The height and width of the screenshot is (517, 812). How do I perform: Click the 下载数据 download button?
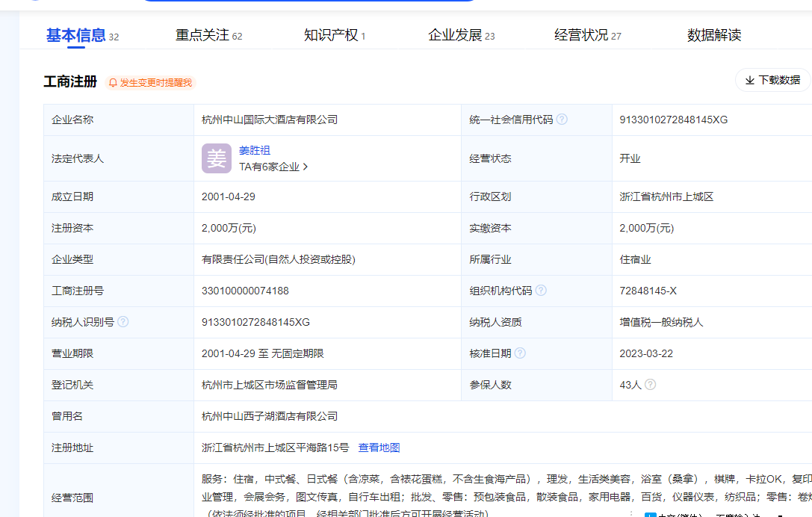click(772, 80)
